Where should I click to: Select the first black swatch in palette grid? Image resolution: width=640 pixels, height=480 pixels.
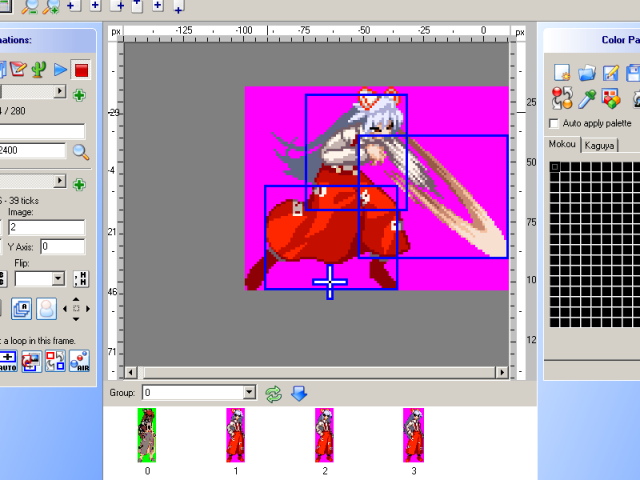(x=555, y=167)
